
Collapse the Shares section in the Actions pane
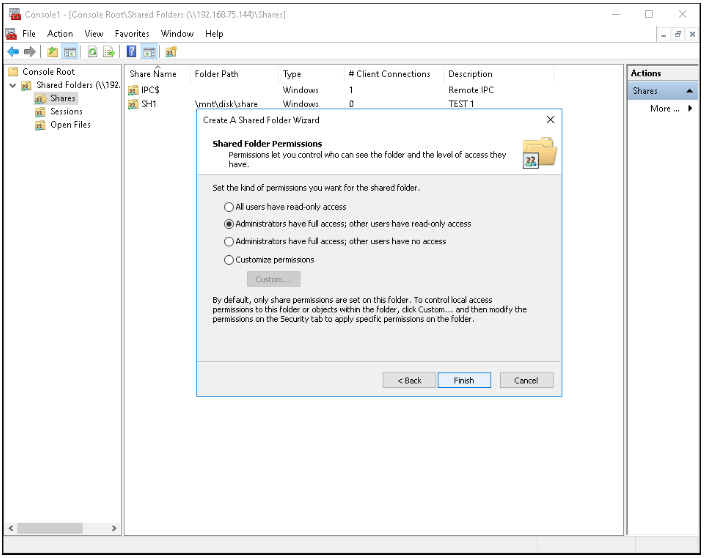tap(689, 91)
